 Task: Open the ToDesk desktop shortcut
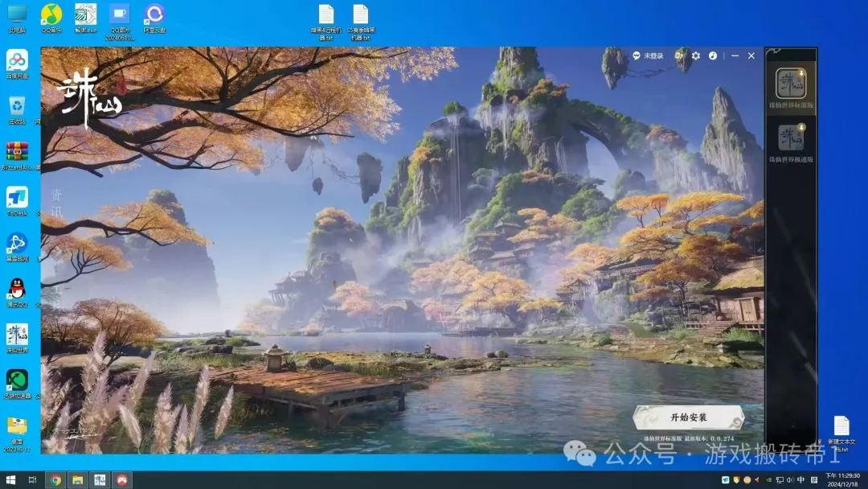click(17, 202)
